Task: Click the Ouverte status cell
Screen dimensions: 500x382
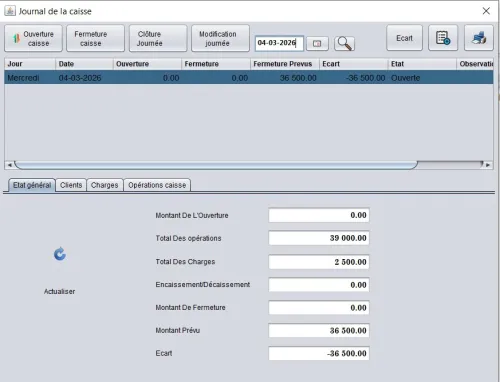Action: click(x=422, y=78)
